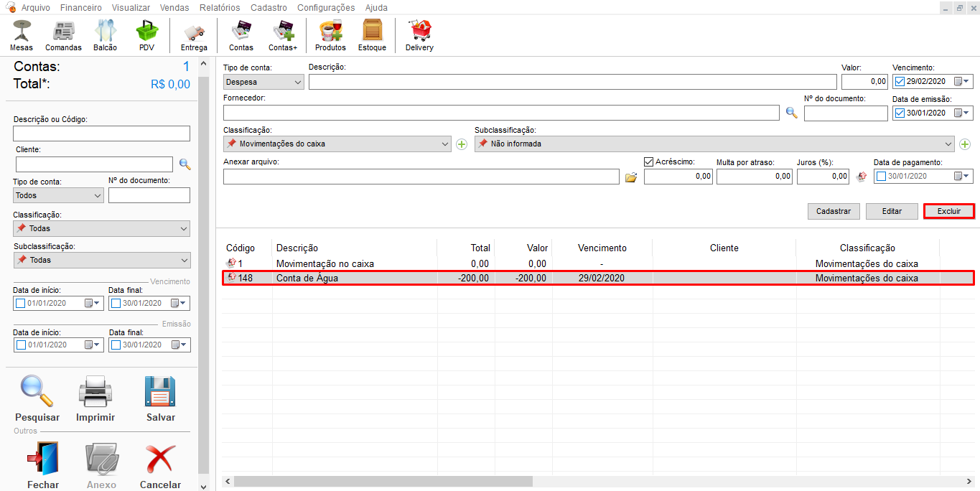Click the green plus beside Classificação
This screenshot has width=980, height=491.
[462, 144]
